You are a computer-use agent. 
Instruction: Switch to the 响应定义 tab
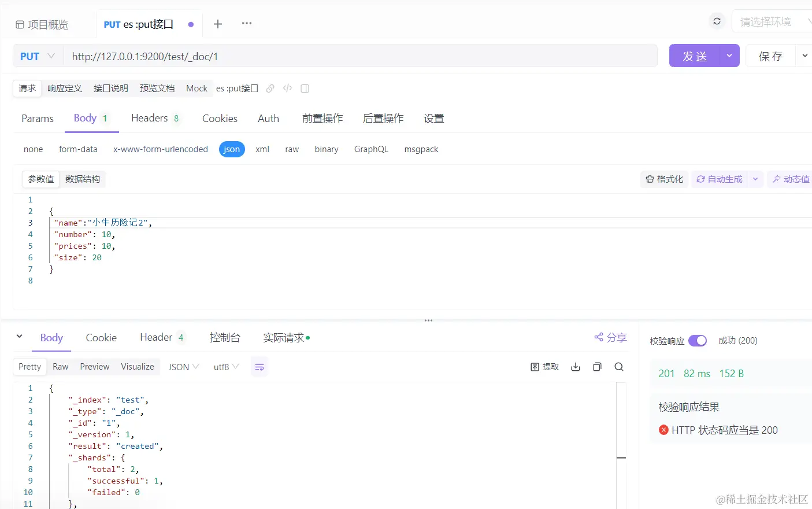click(65, 88)
